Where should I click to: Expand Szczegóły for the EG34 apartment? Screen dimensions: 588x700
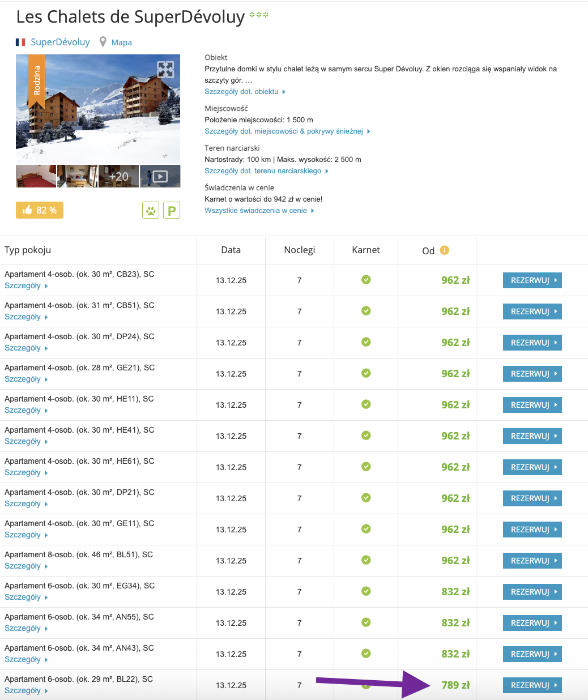26,597
